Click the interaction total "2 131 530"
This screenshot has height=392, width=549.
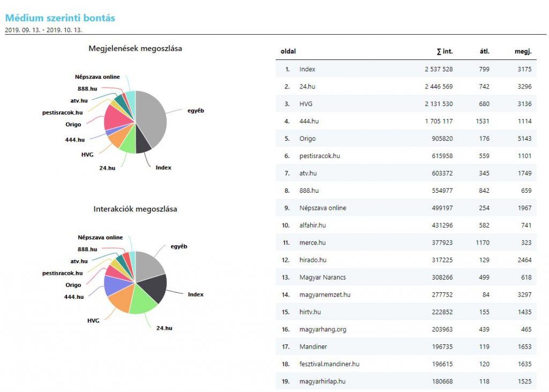[x=439, y=104]
